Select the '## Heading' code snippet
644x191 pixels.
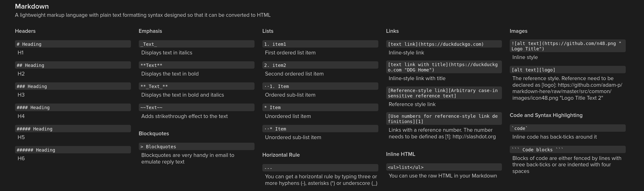point(73,65)
